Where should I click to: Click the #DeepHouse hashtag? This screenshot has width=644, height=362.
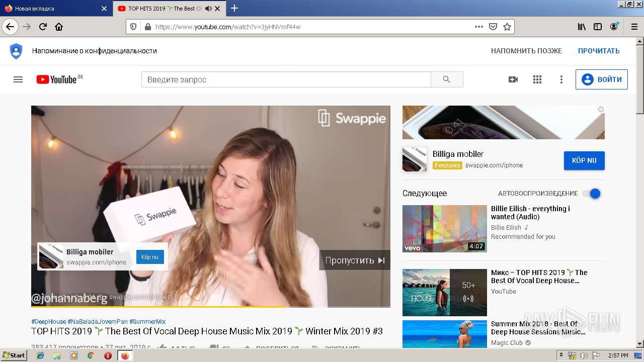(x=48, y=322)
